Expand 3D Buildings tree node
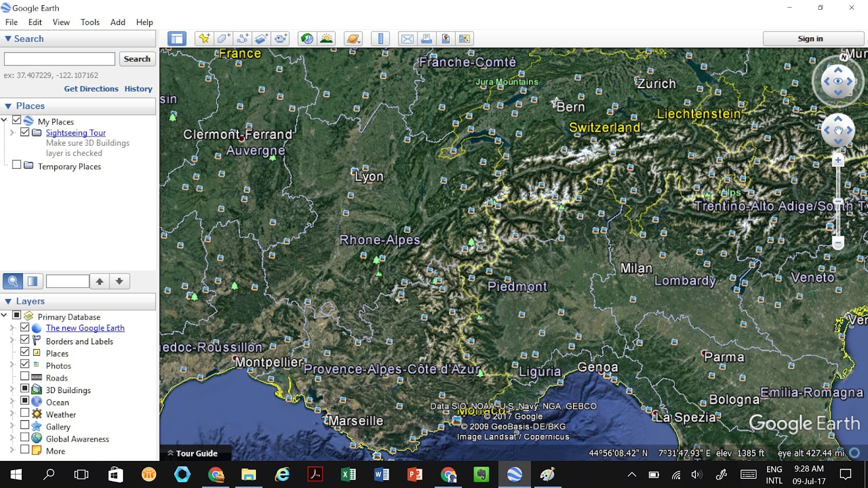This screenshot has width=868, height=488. [x=12, y=389]
